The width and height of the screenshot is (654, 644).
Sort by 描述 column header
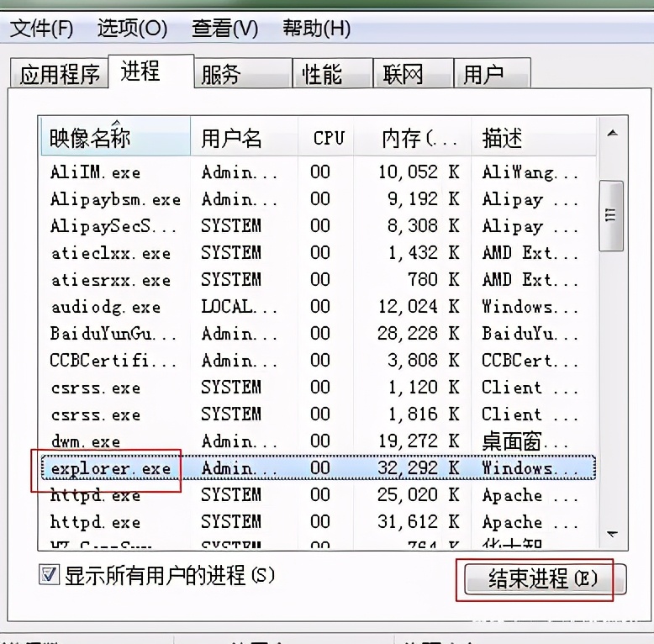point(534,137)
